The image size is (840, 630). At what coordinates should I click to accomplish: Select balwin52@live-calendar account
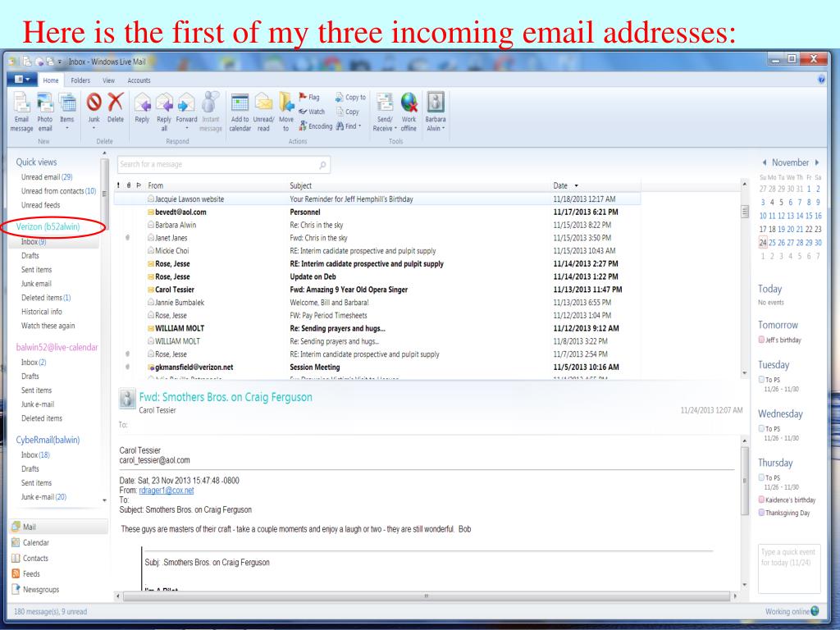[57, 347]
